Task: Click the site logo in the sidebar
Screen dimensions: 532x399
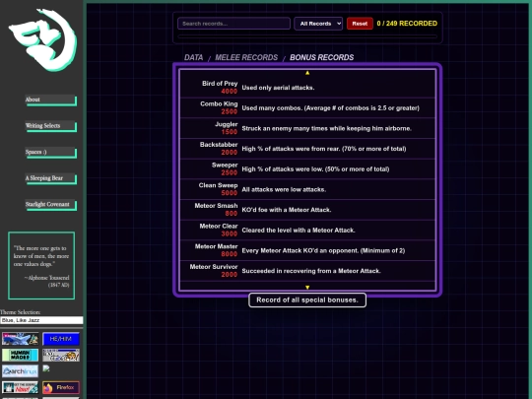Action: point(42,39)
